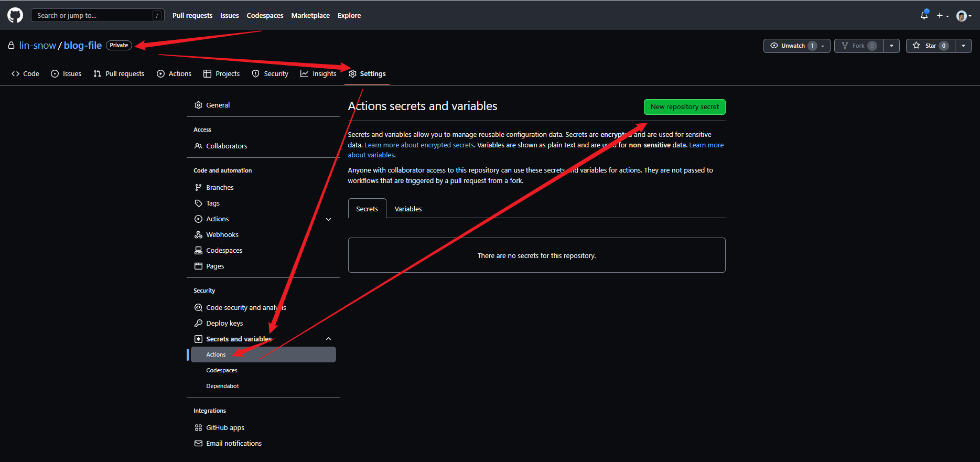Image resolution: width=980 pixels, height=462 pixels.
Task: Open Collaborators settings
Action: tap(263, 146)
